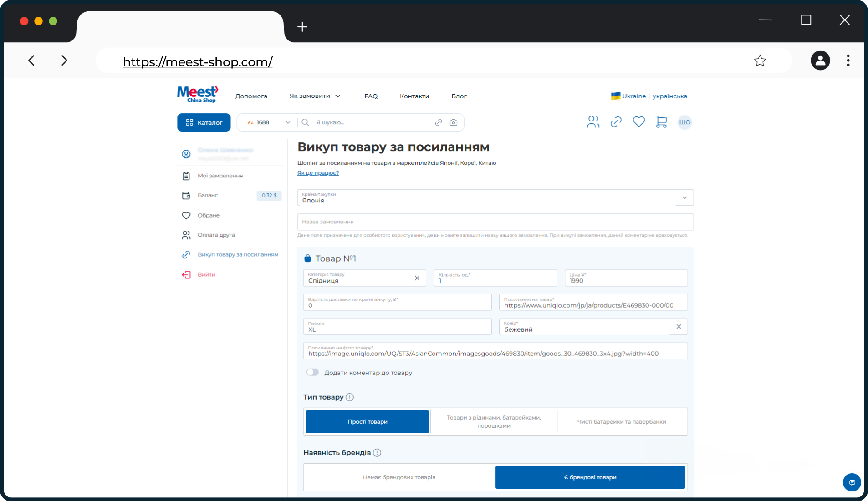Expand Як замовити menu
Viewport: 868px width, 501px height.
click(315, 96)
